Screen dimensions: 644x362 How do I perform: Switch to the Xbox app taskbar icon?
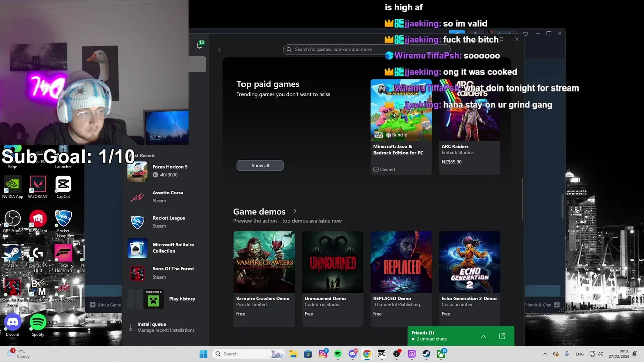click(441, 354)
